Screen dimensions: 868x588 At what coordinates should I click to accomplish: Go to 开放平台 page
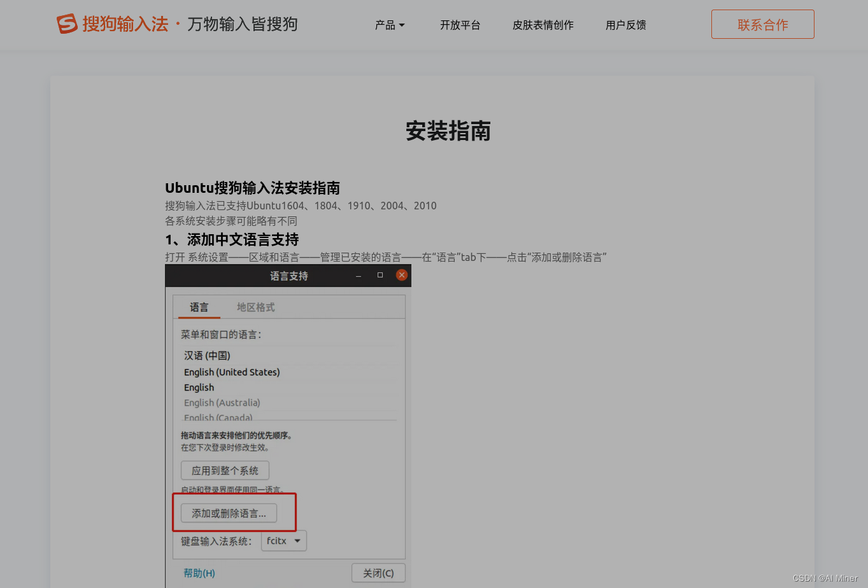[460, 25]
